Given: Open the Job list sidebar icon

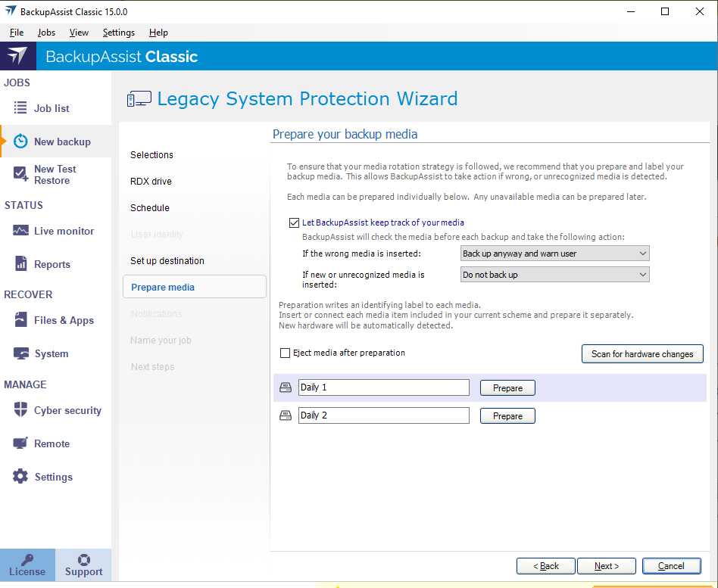Looking at the screenshot, I should click(20, 108).
